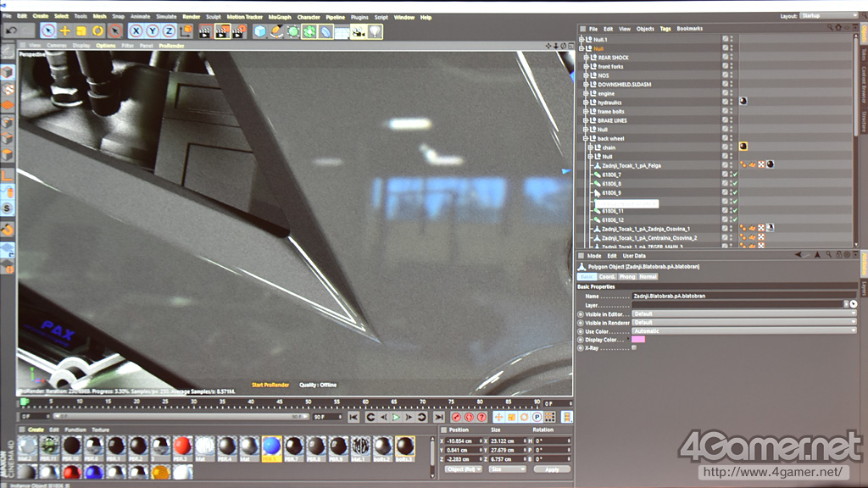This screenshot has width=868, height=488.
Task: Activate the Move tool
Action: [64, 31]
